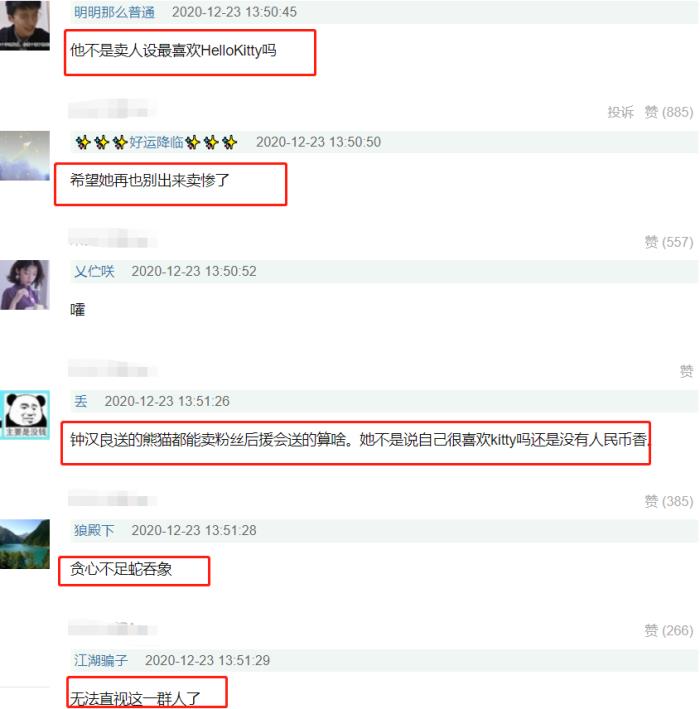Like the comment with 赞 (557)
This screenshot has height=709, width=700.
(x=669, y=242)
